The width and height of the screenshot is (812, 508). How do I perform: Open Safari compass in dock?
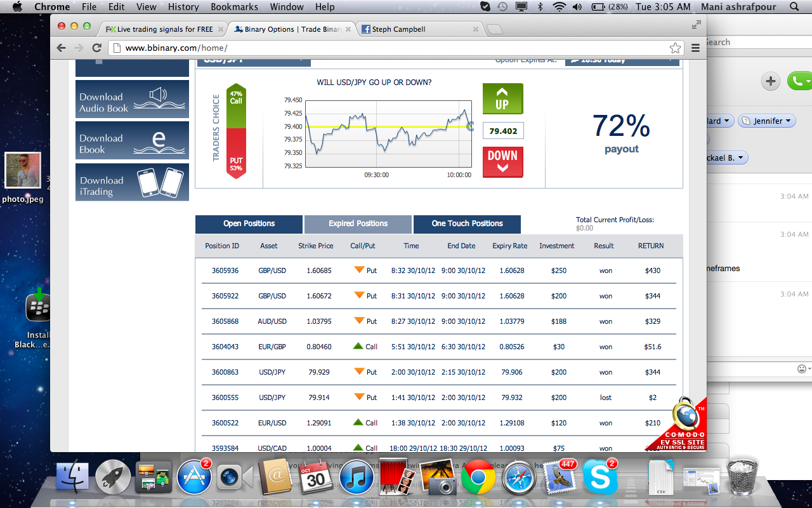point(519,478)
